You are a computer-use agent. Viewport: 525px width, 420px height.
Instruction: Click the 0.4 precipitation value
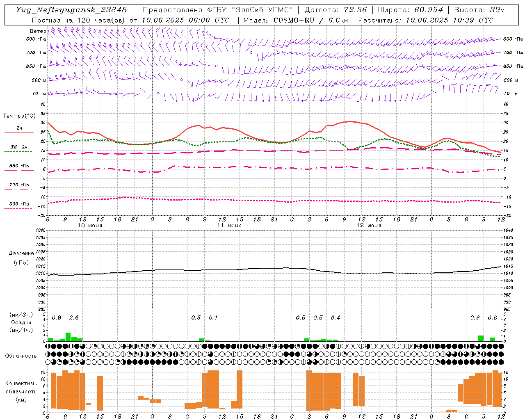(x=336, y=317)
